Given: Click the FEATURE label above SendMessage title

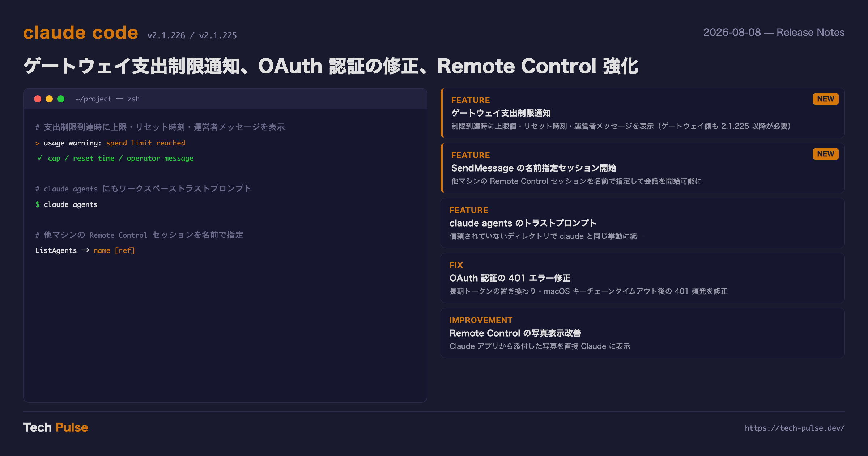Looking at the screenshot, I should pos(471,155).
